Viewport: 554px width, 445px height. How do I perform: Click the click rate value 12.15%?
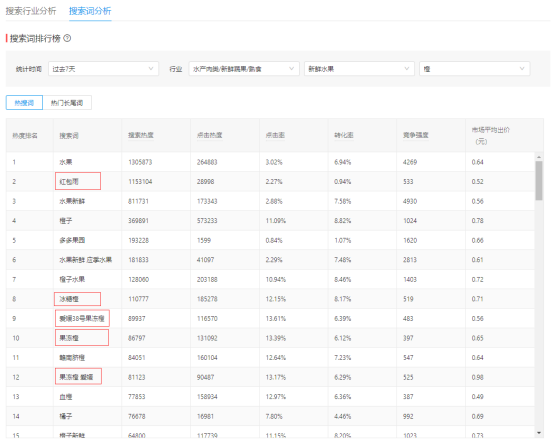click(276, 299)
